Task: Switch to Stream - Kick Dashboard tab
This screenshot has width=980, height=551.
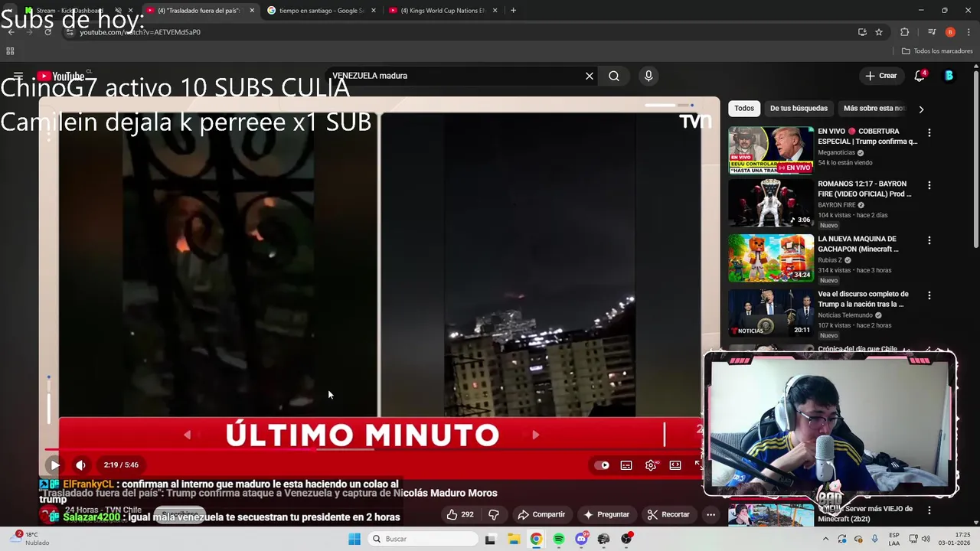Action: pos(69,11)
